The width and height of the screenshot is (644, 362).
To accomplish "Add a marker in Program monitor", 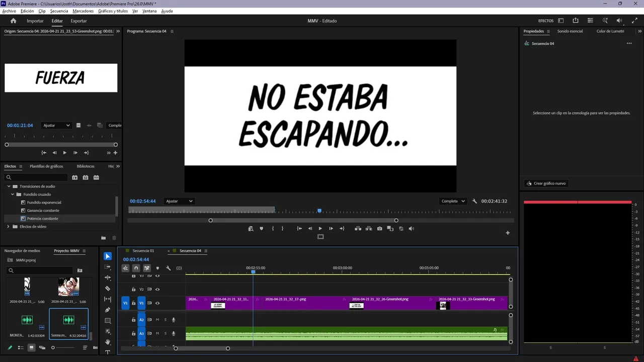I will point(261,229).
